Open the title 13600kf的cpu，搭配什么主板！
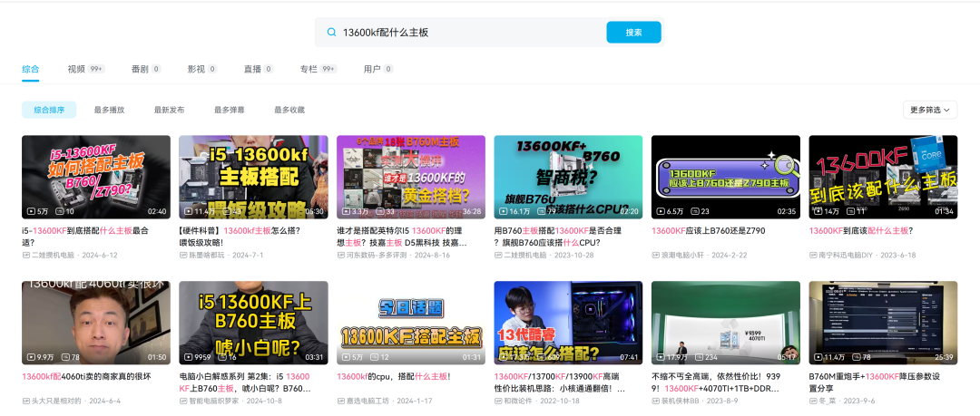 tap(394, 377)
